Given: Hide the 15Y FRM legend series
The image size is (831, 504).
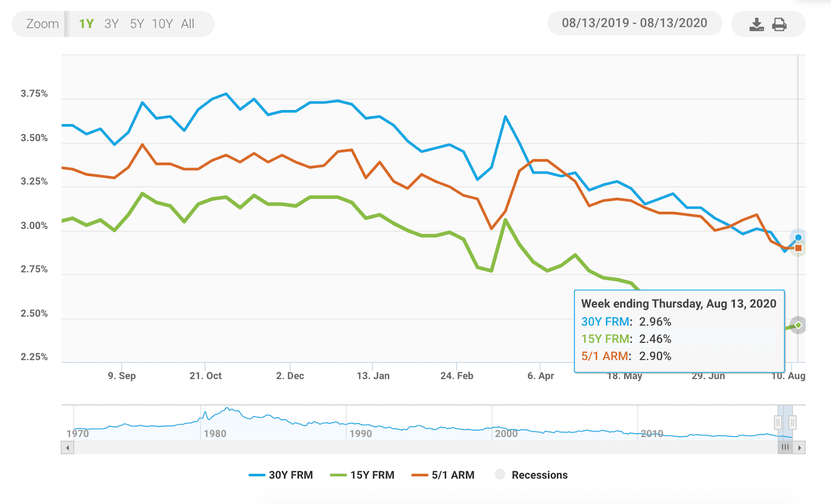Looking at the screenshot, I should pos(363,475).
